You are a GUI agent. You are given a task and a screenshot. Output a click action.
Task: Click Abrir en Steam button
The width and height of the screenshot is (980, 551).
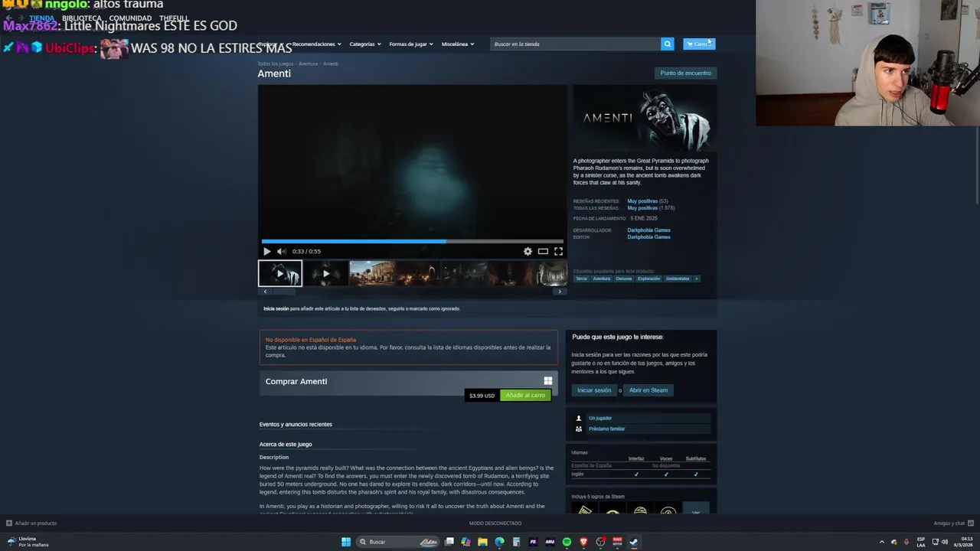[648, 390]
